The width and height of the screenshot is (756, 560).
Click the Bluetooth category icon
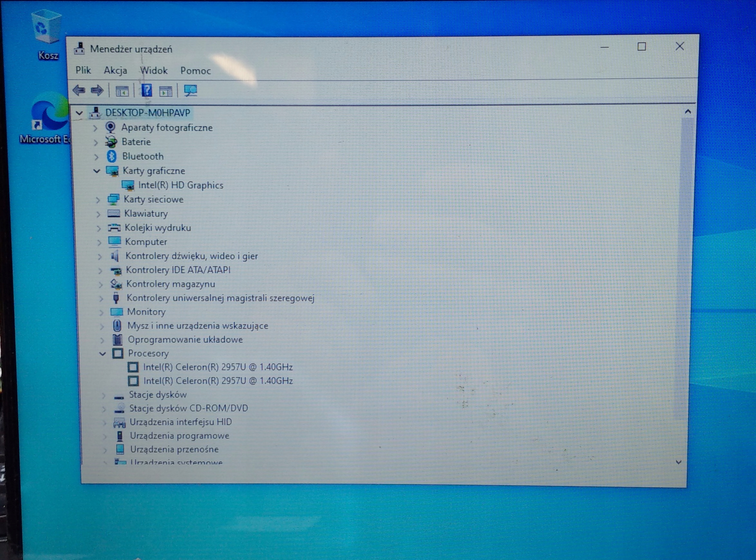point(112,156)
